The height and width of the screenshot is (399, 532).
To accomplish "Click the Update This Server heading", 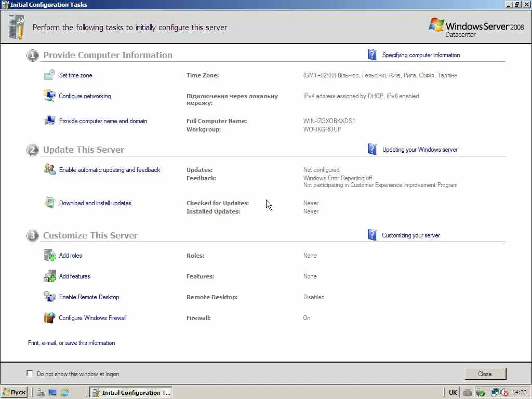I will pos(84,150).
